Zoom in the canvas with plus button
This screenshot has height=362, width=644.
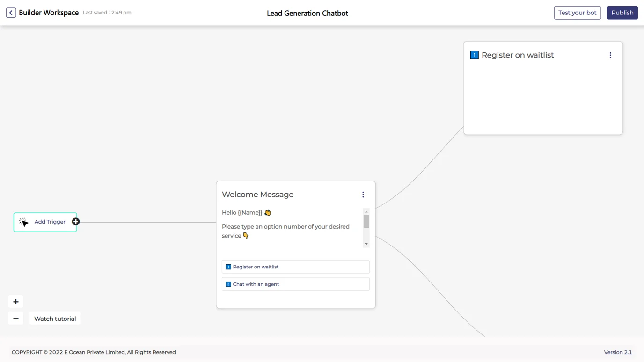(16, 302)
